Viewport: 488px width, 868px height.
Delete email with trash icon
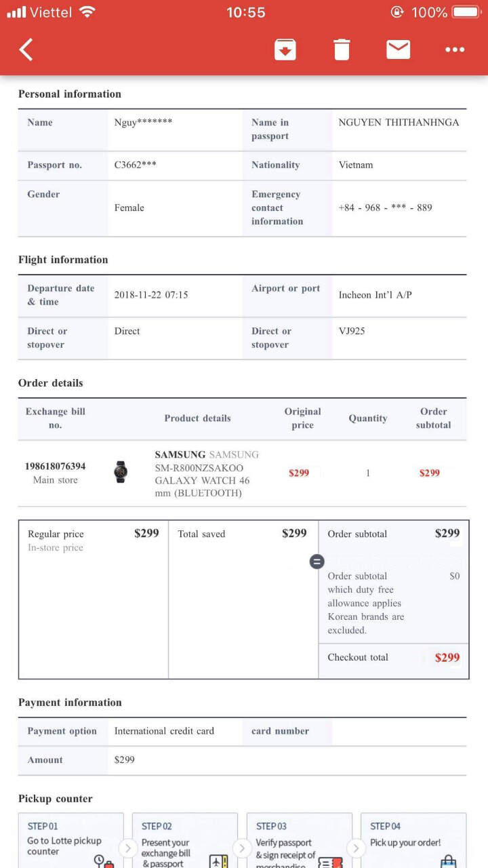(x=342, y=50)
